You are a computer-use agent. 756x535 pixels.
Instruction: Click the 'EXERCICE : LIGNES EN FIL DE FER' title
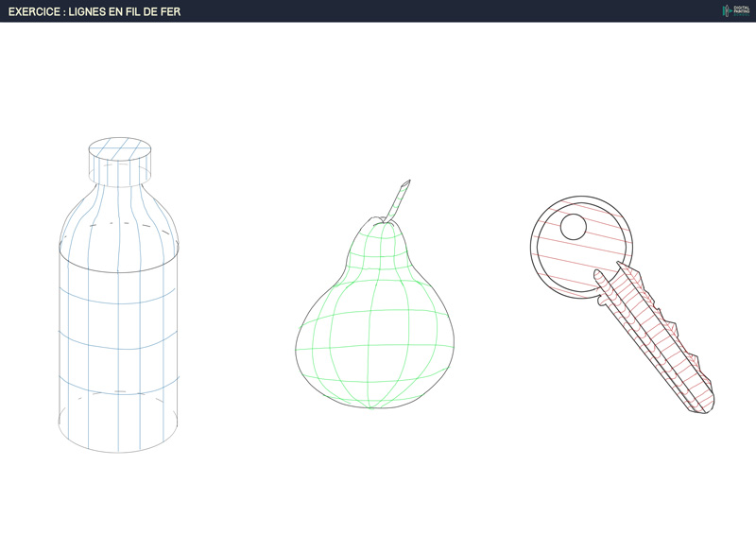point(94,11)
